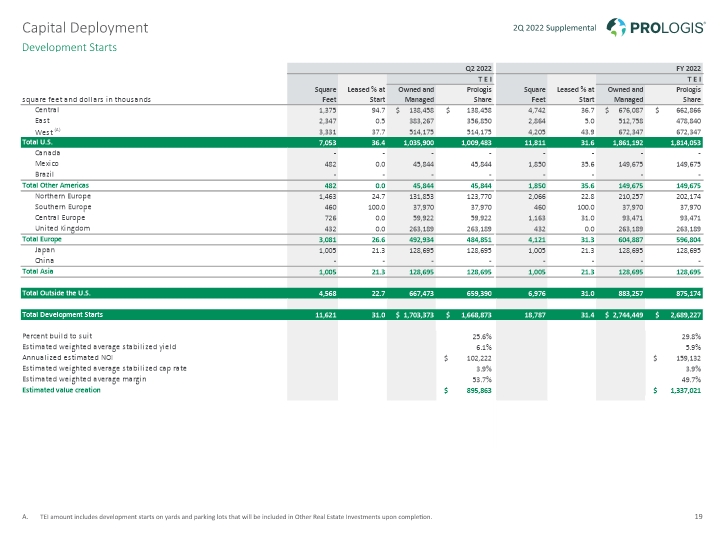Click the Q2 annualized NOI value 102,222
Screen dimensions: 720x540
[479, 358]
